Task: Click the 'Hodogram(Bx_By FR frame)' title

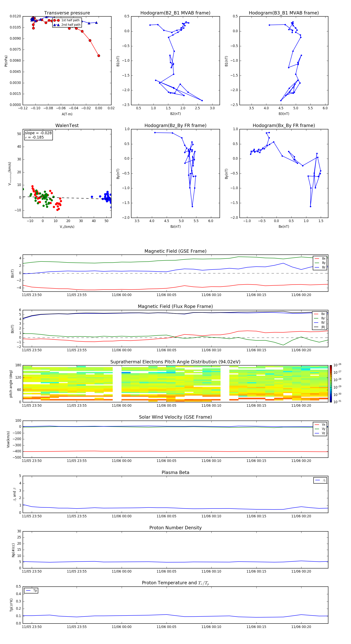Action: (x=284, y=125)
